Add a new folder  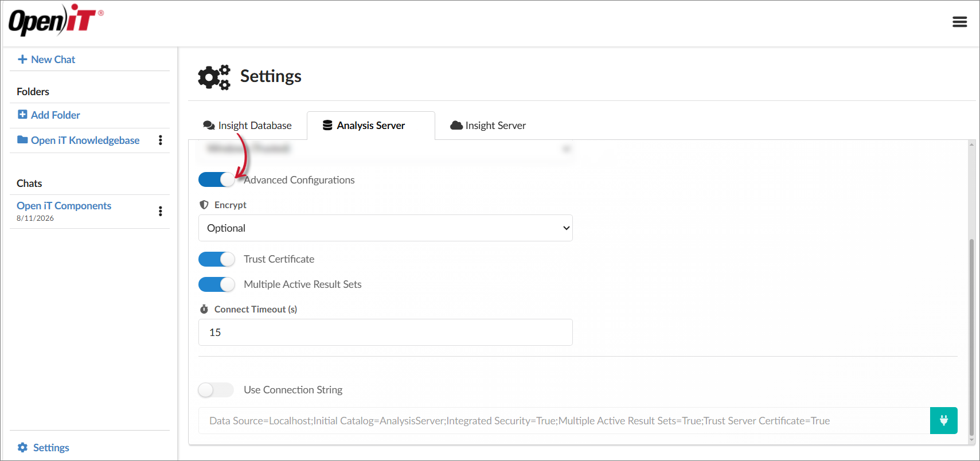[49, 115]
